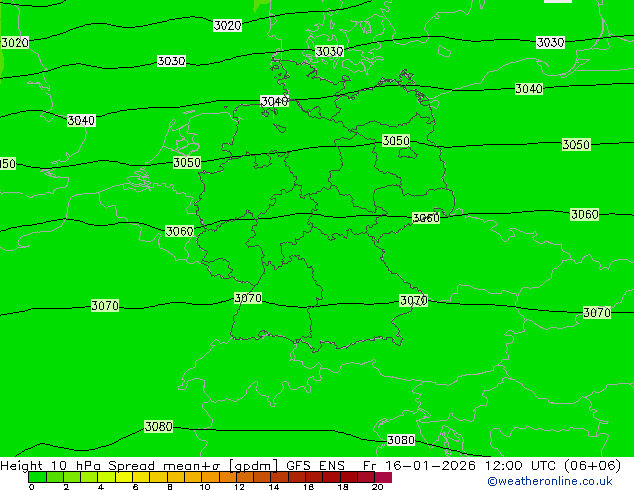Select the legend tick number '4'
Viewport: 634px width, 490px height.
click(x=101, y=487)
